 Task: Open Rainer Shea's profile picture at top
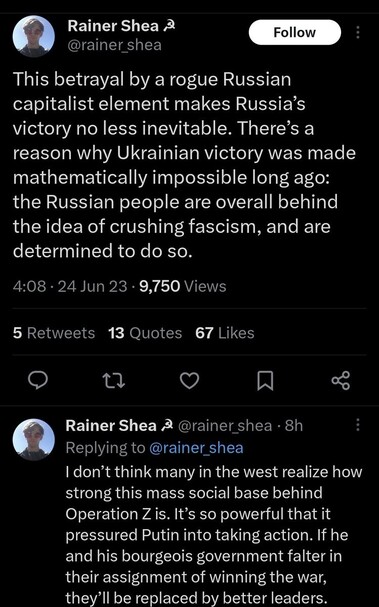[34, 36]
